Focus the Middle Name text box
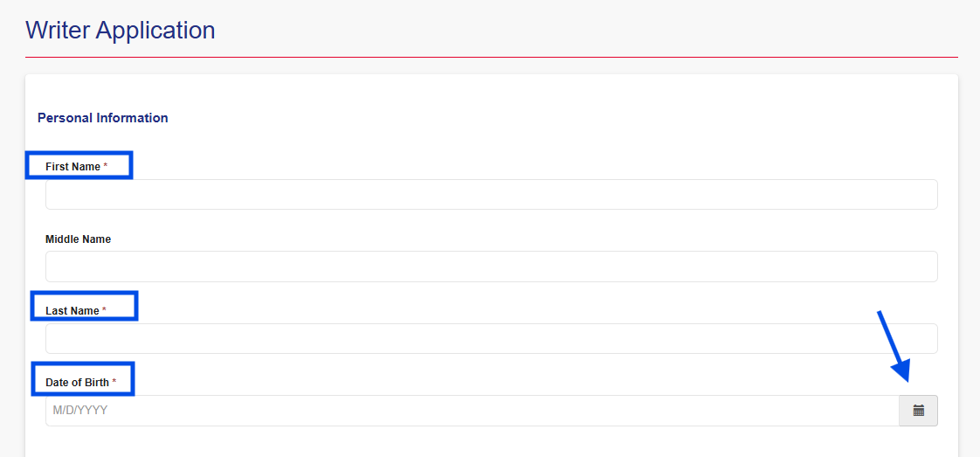980x457 pixels. point(491,267)
